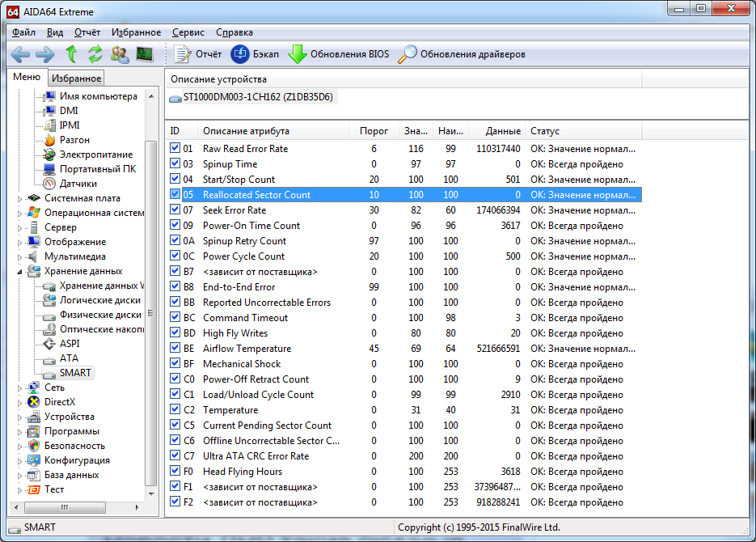This screenshot has width=756, height=542.
Task: Uncheck the Raw Read Error Rate checkbox
Action: (x=175, y=148)
